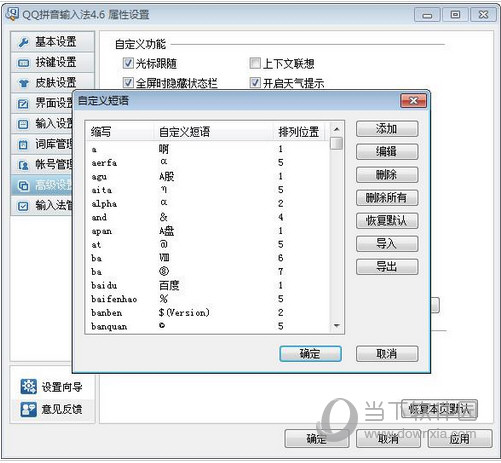501x463 pixels.
Task: Enable the 上下文联想 checkbox
Action: point(255,63)
